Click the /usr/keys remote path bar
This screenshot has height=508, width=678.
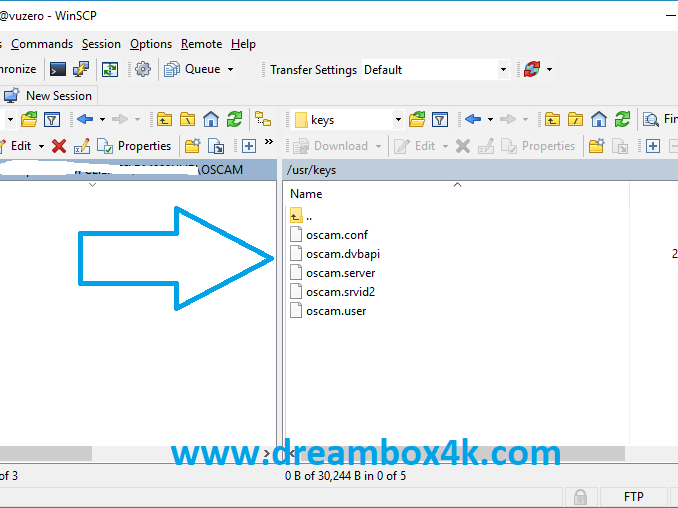(x=480, y=170)
